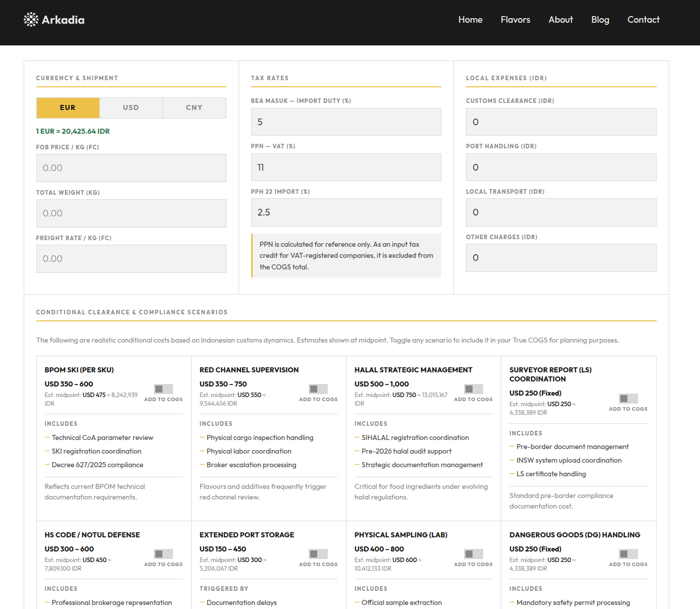Click the Other Charges (IDR) input
Screen dimensions: 700x609
[x=561, y=258]
